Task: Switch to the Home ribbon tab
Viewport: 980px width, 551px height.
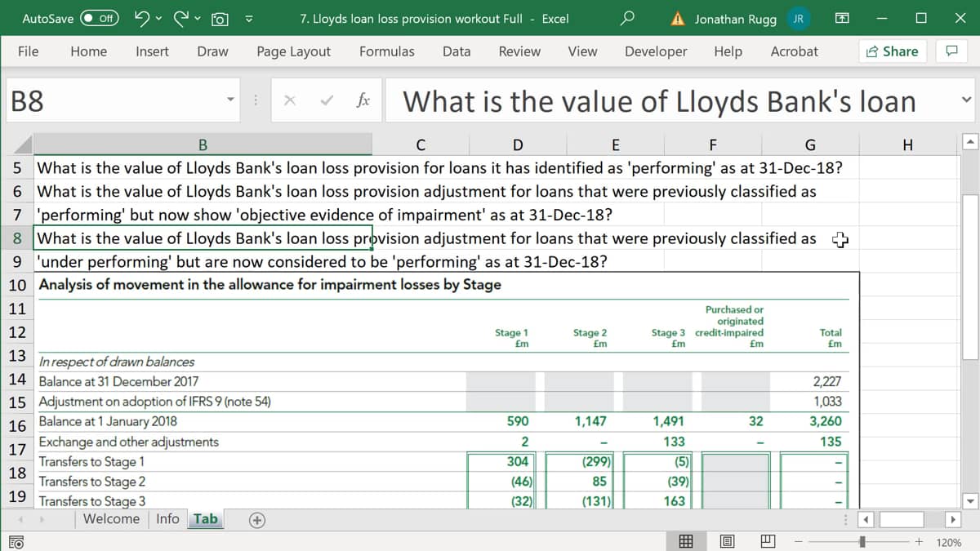Action: click(x=88, y=51)
